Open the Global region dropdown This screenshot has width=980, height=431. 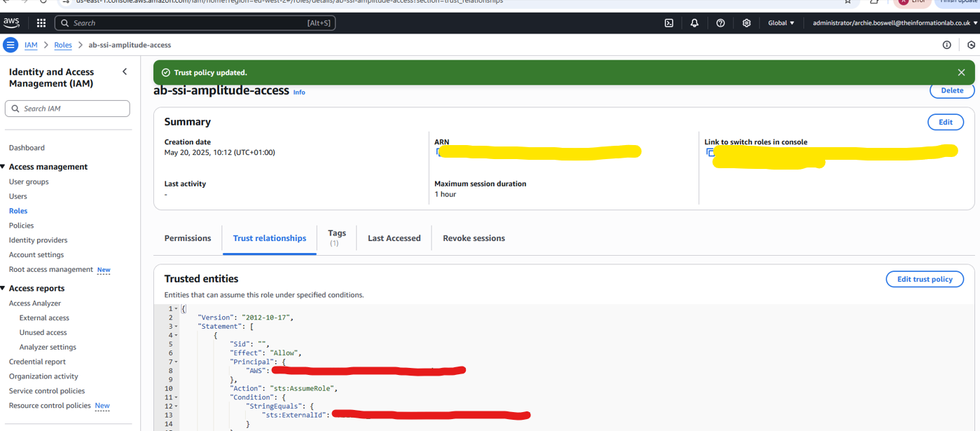pos(781,23)
